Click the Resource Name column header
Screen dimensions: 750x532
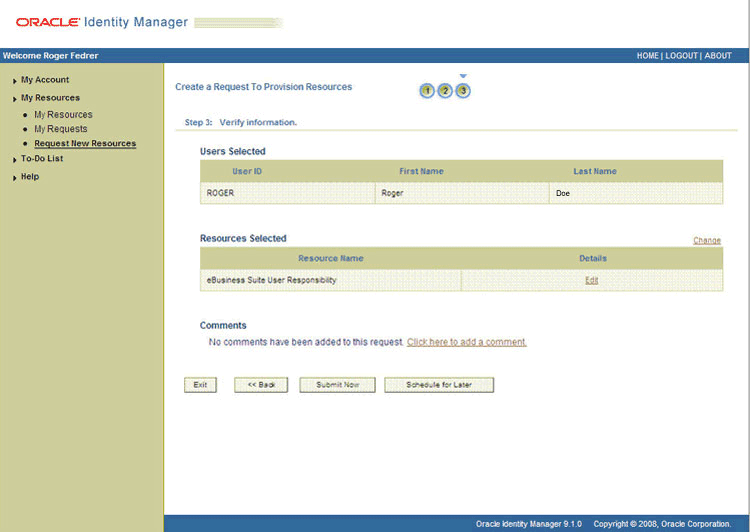click(x=331, y=258)
